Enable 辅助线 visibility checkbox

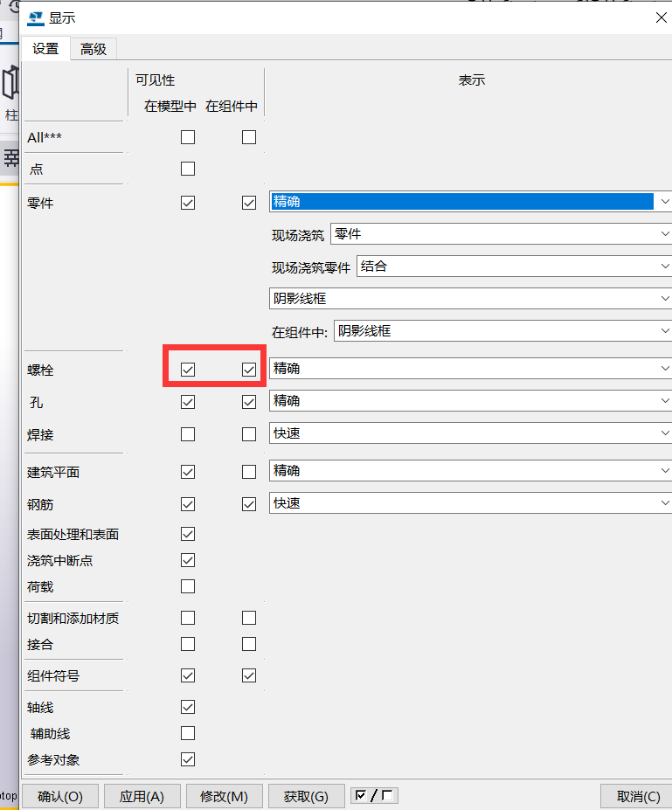click(188, 733)
